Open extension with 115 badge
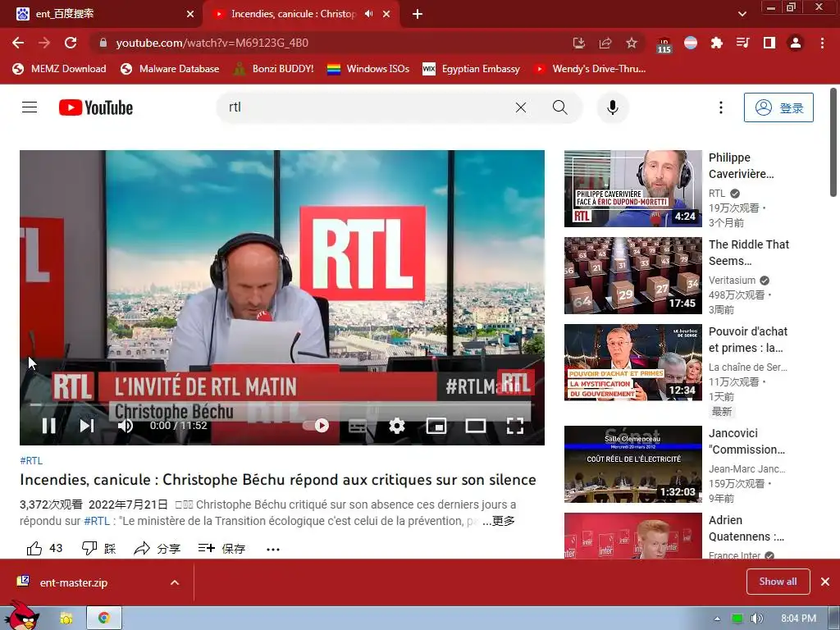This screenshot has width=840, height=630. coord(664,44)
